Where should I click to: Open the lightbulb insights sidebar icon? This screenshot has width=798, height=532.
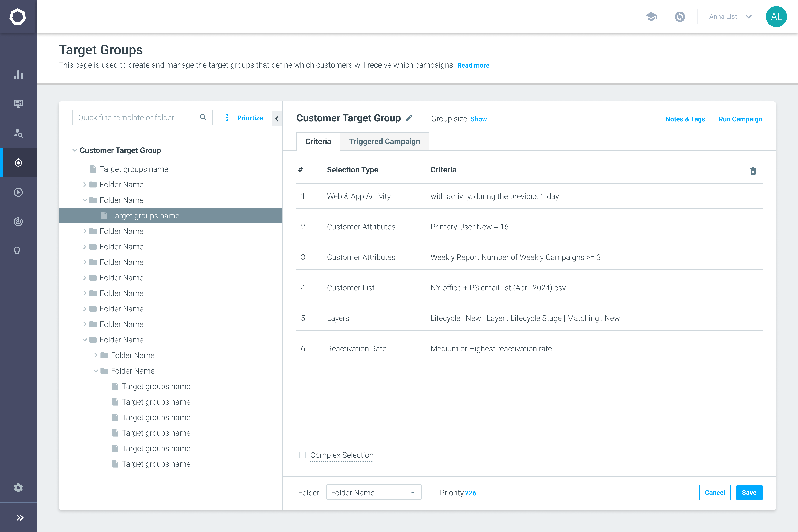click(17, 251)
